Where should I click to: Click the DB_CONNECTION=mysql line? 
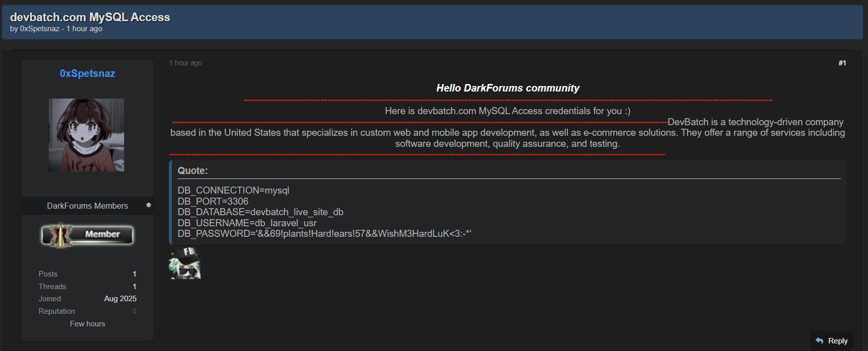coord(233,190)
